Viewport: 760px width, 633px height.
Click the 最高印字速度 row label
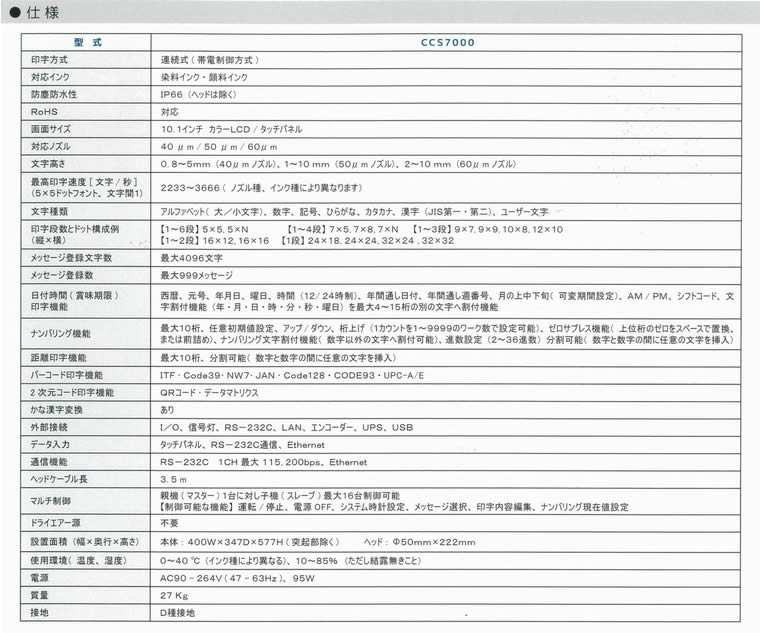click(x=87, y=188)
